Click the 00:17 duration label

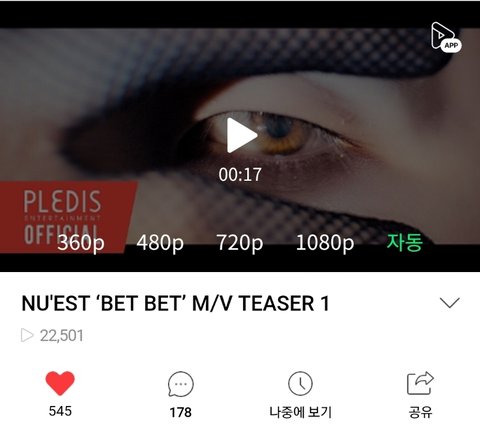(240, 175)
